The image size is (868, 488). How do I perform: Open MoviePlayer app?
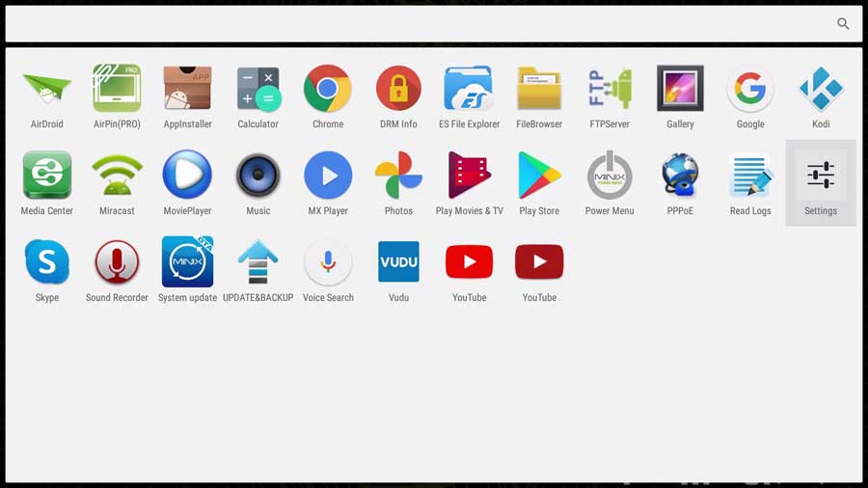click(188, 175)
